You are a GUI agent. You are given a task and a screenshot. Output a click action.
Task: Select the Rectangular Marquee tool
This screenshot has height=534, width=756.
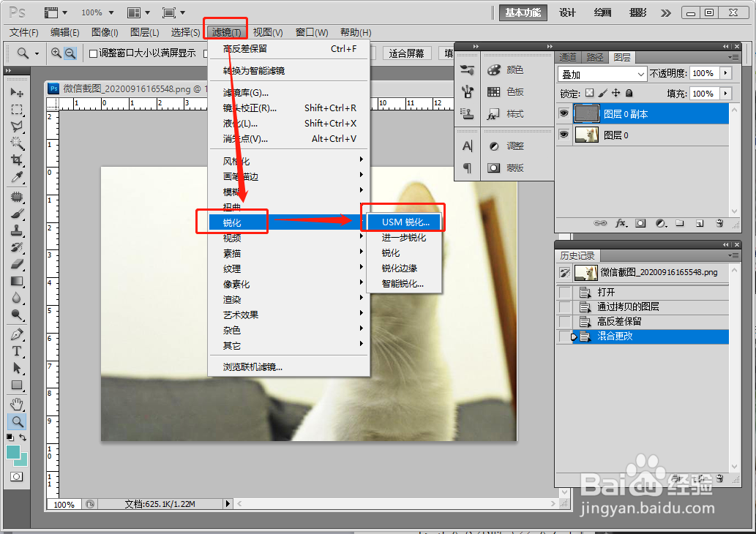coord(17,110)
